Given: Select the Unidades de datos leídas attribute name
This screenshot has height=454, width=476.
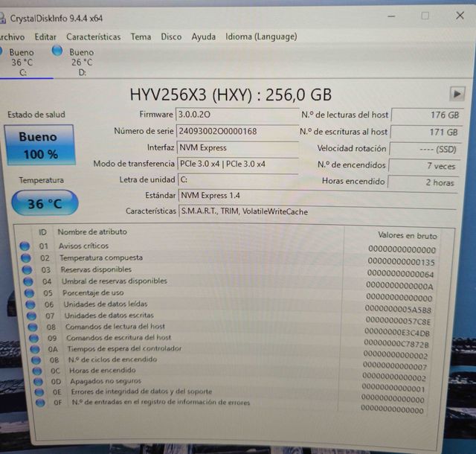Looking at the screenshot, I should coord(106,304).
